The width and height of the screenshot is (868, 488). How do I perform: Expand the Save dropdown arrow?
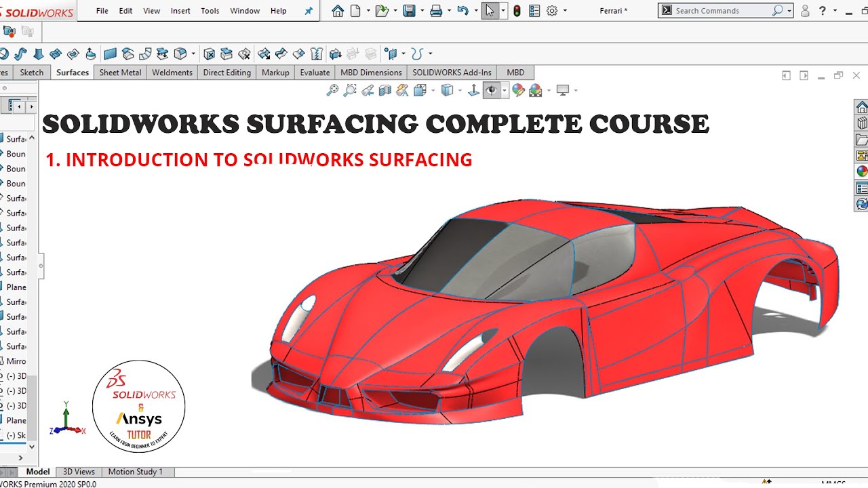point(422,11)
